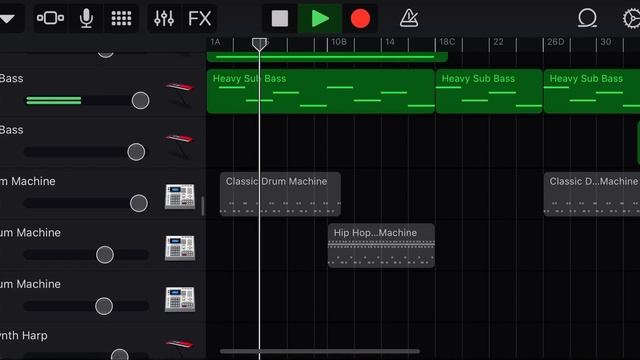Select drum machine icon on Classic Drum Machine track
Viewport: 640px width, 360px height.
pyautogui.click(x=180, y=197)
